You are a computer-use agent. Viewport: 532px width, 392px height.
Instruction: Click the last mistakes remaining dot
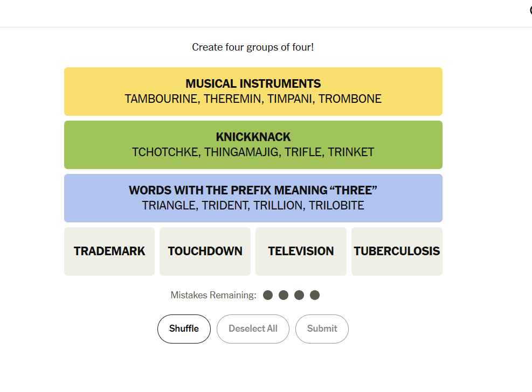[x=315, y=295]
